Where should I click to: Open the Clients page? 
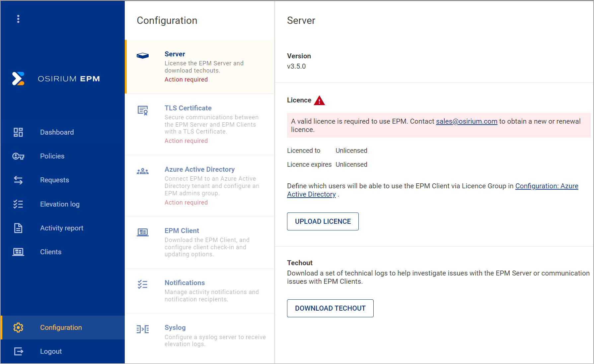[x=63, y=252]
